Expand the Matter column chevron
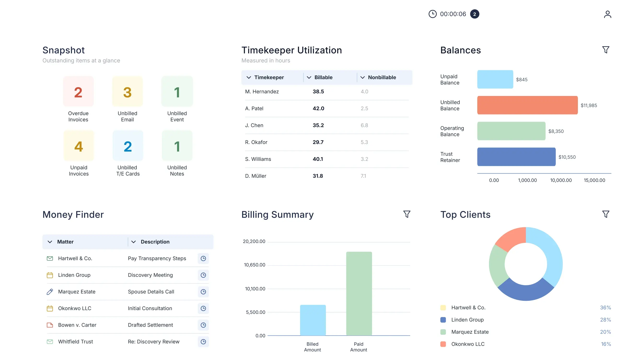628x364 pixels. point(50,242)
